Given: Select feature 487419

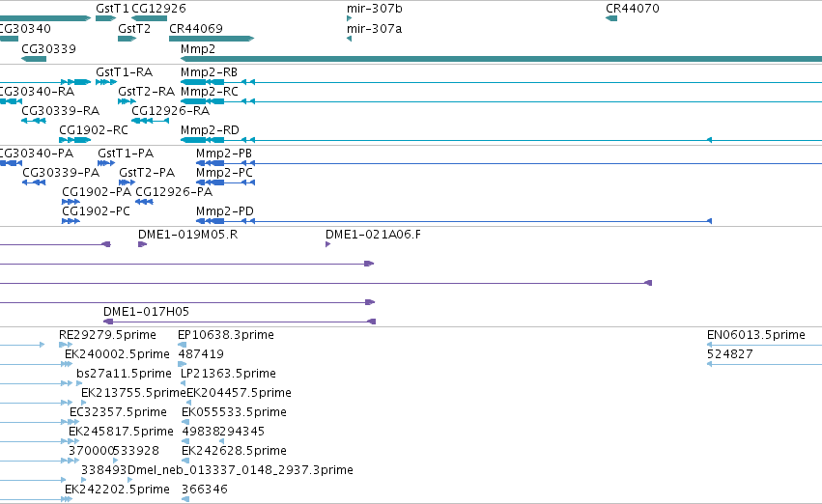Looking at the screenshot, I should pyautogui.click(x=182, y=364).
